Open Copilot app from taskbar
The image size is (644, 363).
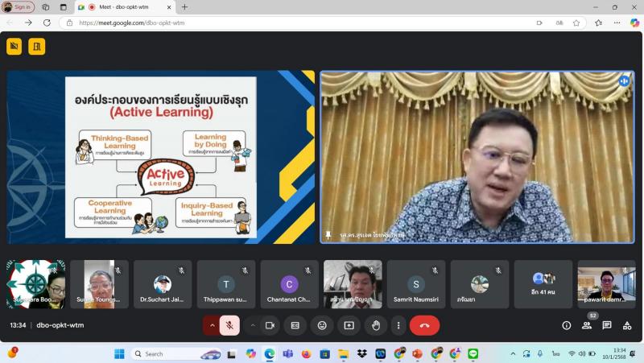pyautogui.click(x=250, y=353)
